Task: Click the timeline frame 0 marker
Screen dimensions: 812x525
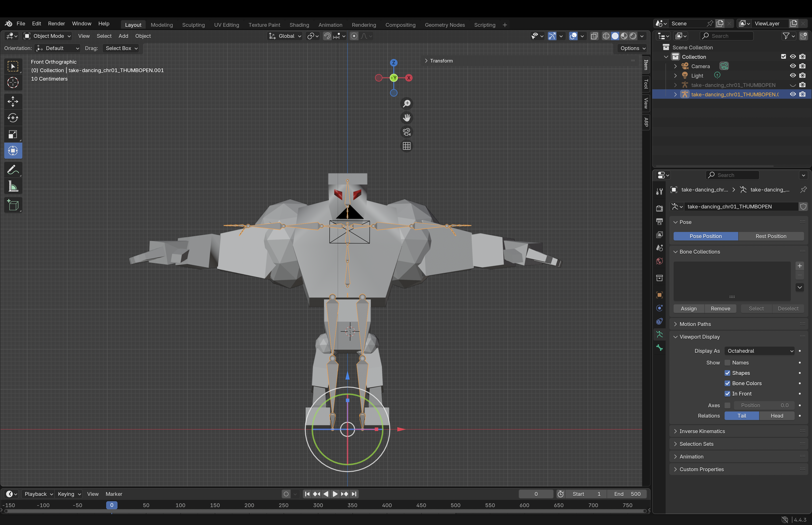Action: (x=111, y=505)
